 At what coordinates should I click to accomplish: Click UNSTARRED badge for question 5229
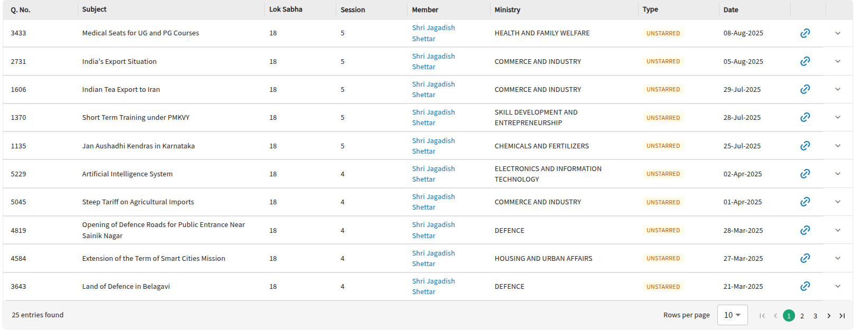[663, 174]
